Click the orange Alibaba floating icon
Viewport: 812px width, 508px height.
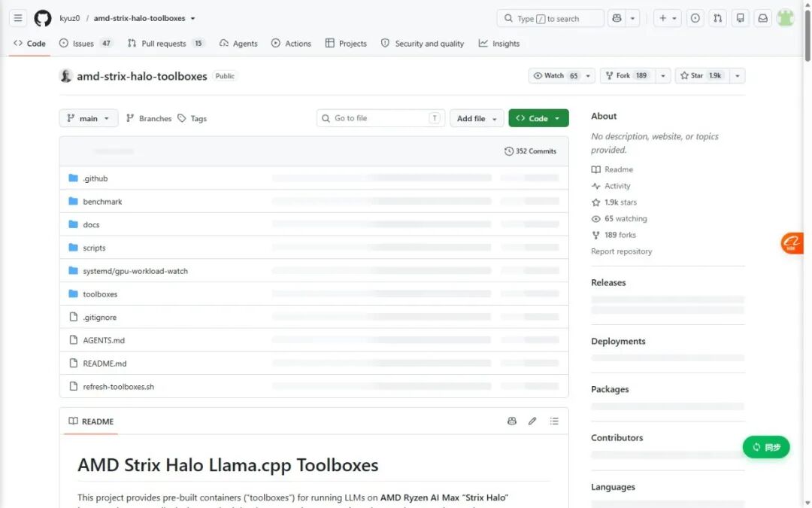(x=792, y=242)
